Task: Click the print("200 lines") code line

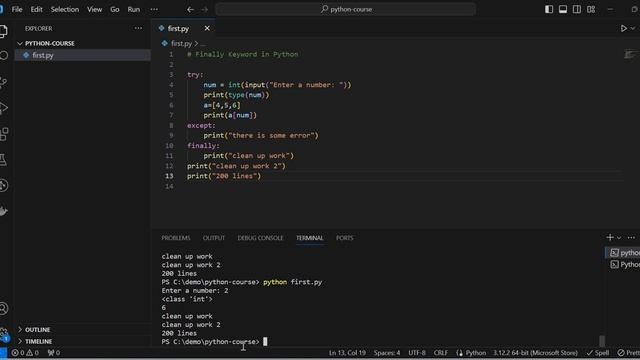Action: click(x=224, y=176)
